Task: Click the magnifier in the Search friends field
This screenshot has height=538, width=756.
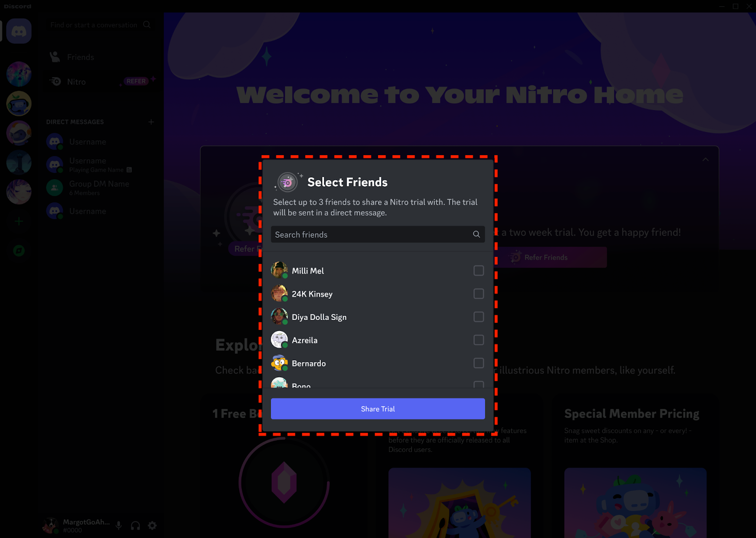Action: (476, 234)
